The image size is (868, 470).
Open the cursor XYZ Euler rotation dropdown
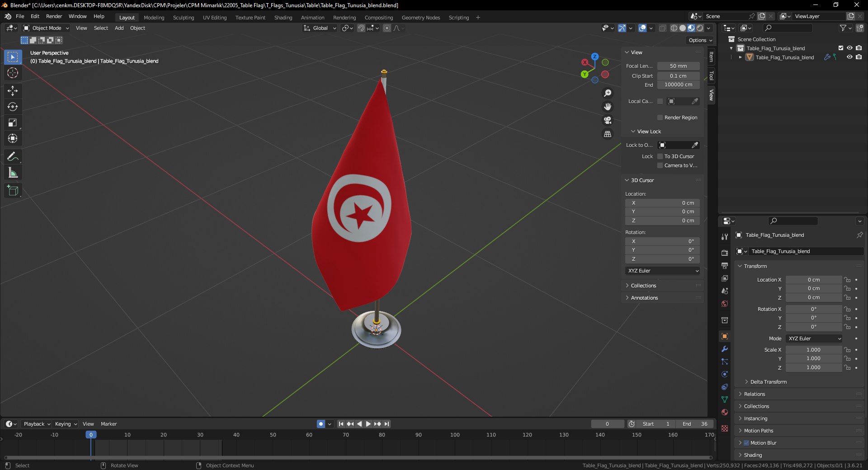coord(663,271)
